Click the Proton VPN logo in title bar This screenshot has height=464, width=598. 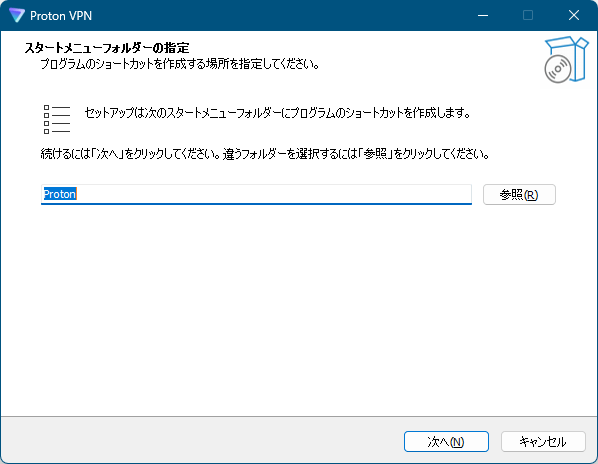tap(17, 15)
